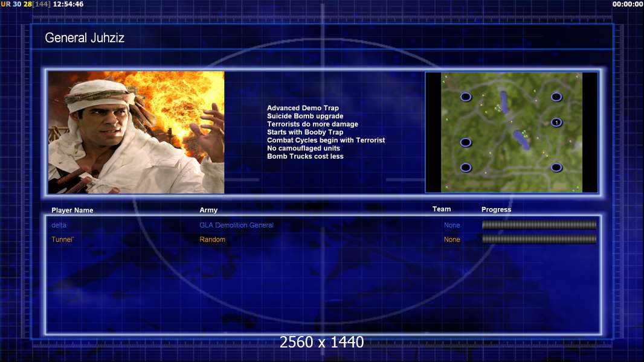644x362 pixels.
Task: Click the 'Army' column header
Action: point(208,210)
